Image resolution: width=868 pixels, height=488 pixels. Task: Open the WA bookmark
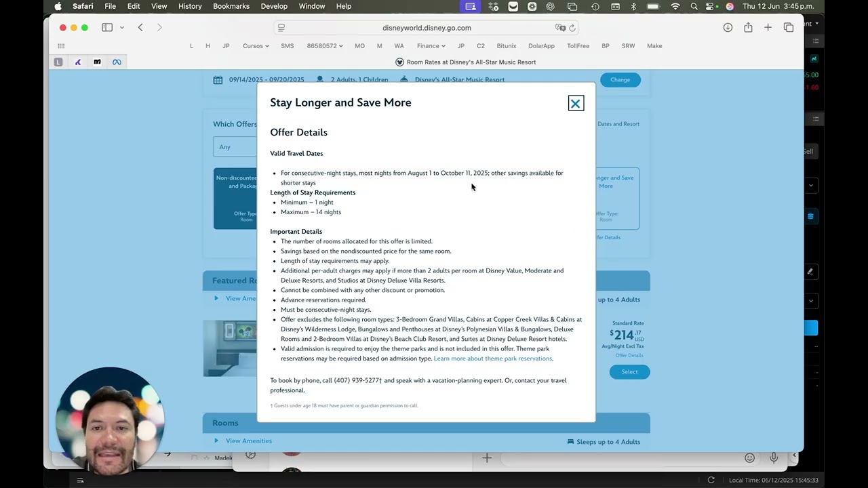pyautogui.click(x=399, y=46)
